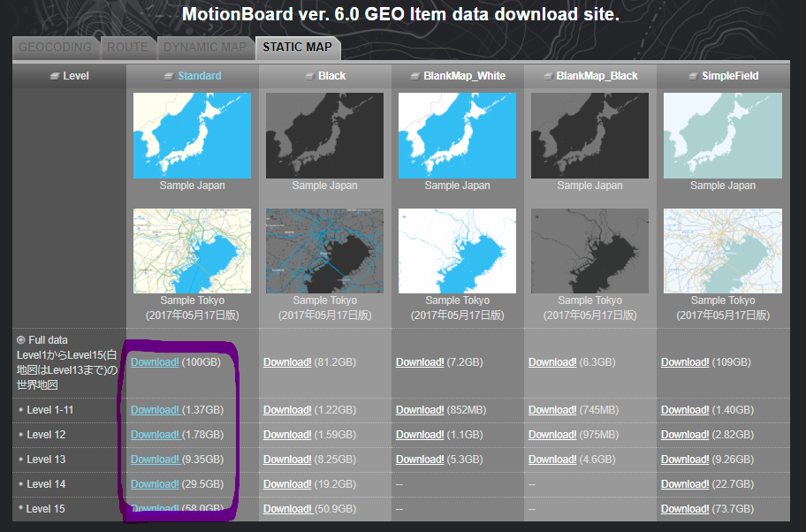Select the STATIC MAP tab

point(297,48)
